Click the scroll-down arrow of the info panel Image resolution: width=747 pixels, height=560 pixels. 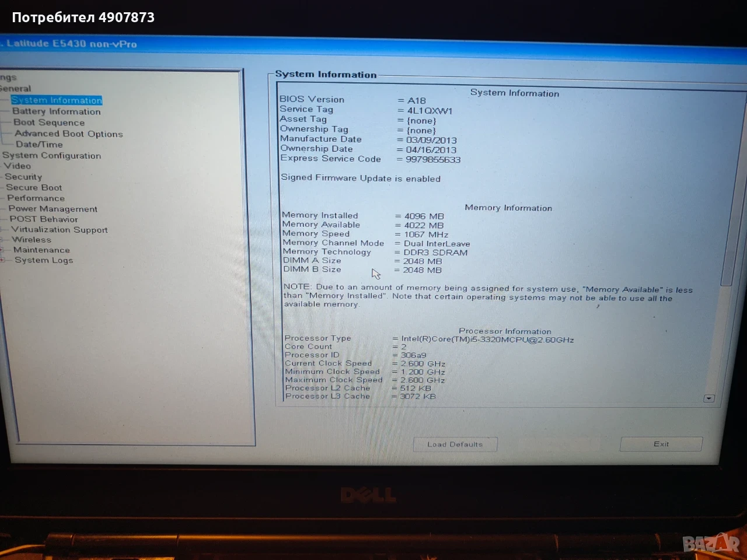(x=709, y=398)
